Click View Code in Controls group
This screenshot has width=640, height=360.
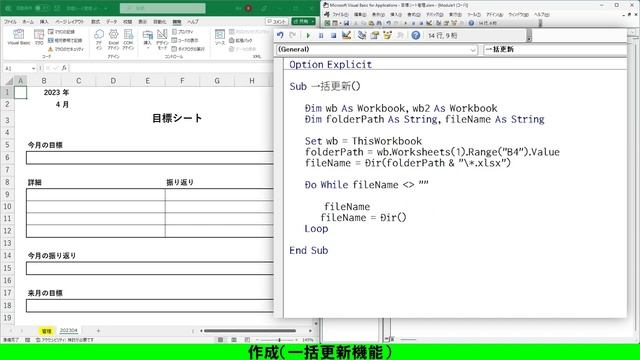pyautogui.click(x=185, y=40)
